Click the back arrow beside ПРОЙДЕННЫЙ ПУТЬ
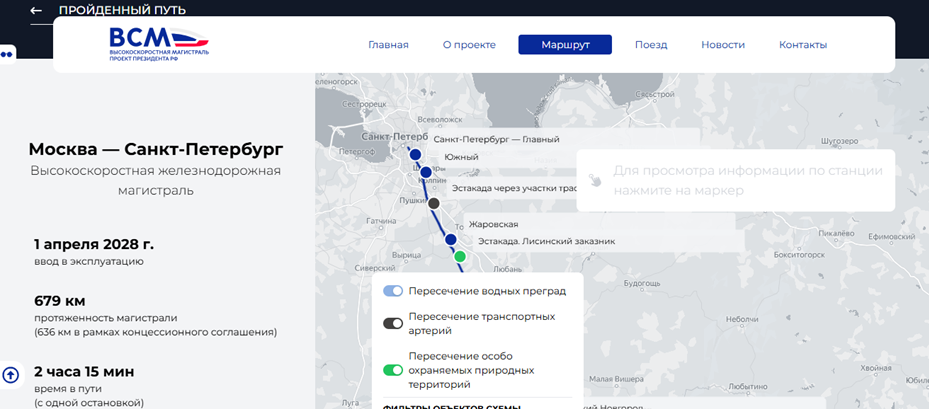This screenshot has width=929, height=409. 36,11
